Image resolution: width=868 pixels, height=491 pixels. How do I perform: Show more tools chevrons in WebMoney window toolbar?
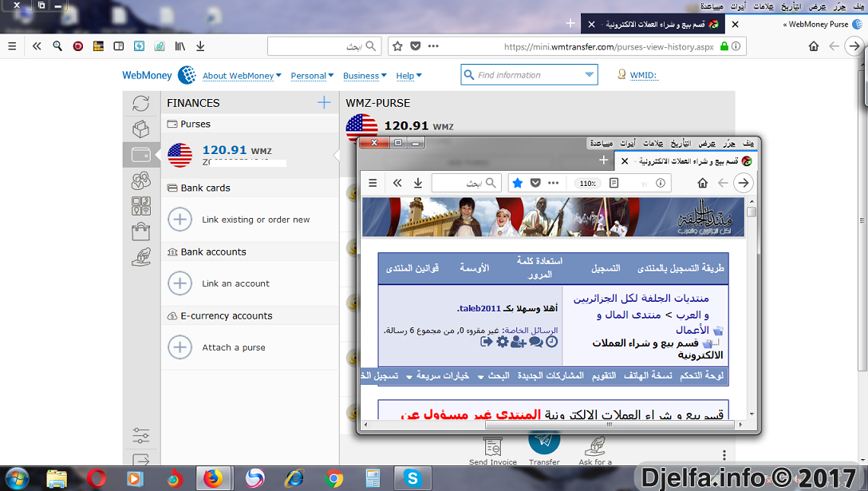[x=37, y=46]
